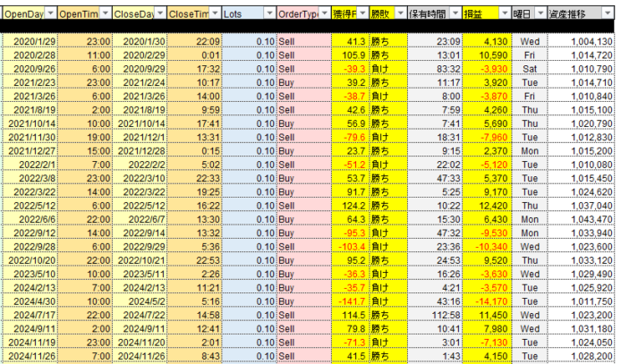Expand the CloseDa column filter arrow

159,13
